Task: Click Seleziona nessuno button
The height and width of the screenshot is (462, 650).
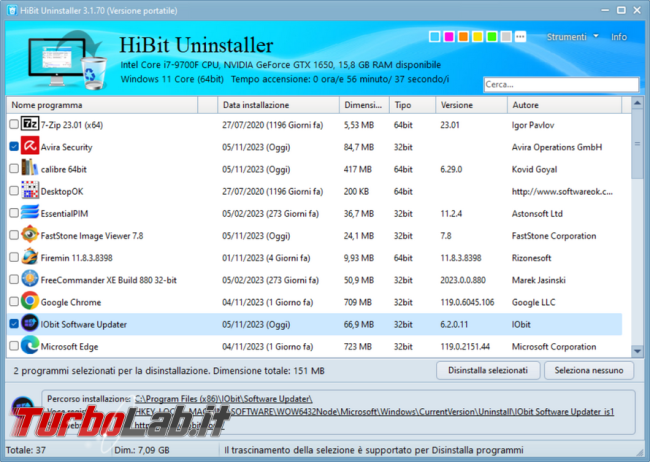Action: pyautogui.click(x=589, y=370)
